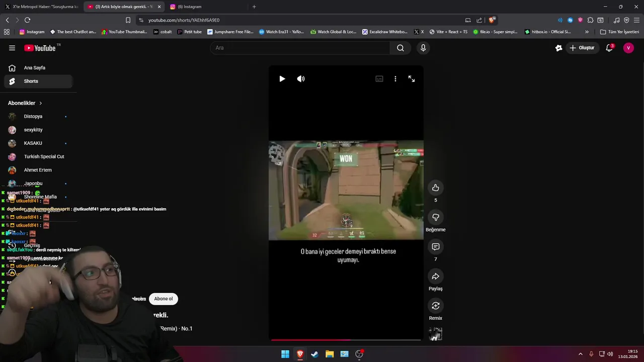The height and width of the screenshot is (362, 644).
Task: Open File Explorer from the taskbar
Action: pyautogui.click(x=330, y=354)
